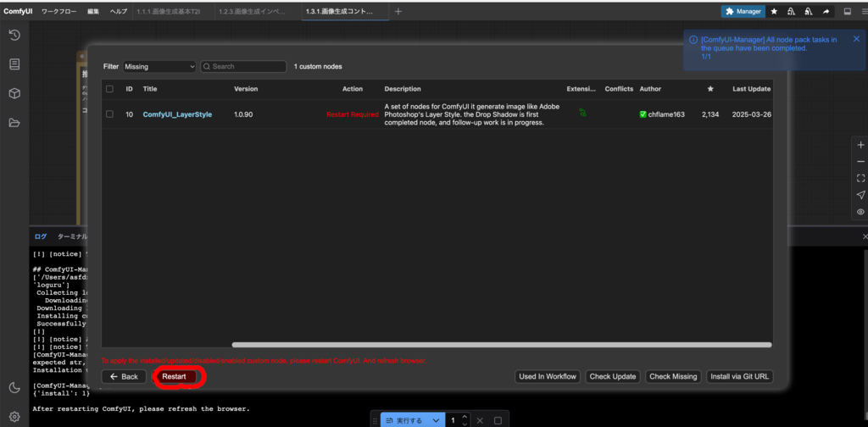868x427 pixels.
Task: Toggle dark theme moon icon
Action: pyautogui.click(x=14, y=388)
